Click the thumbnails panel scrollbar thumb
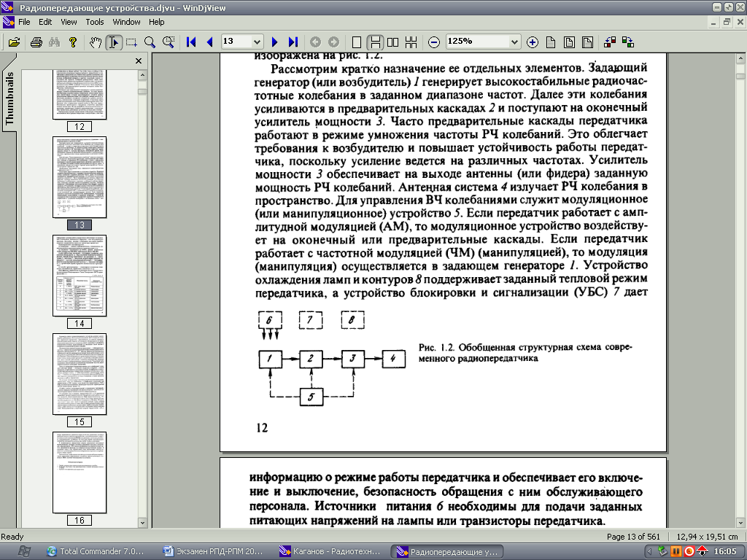Viewport: 747px width, 560px height. [x=142, y=92]
